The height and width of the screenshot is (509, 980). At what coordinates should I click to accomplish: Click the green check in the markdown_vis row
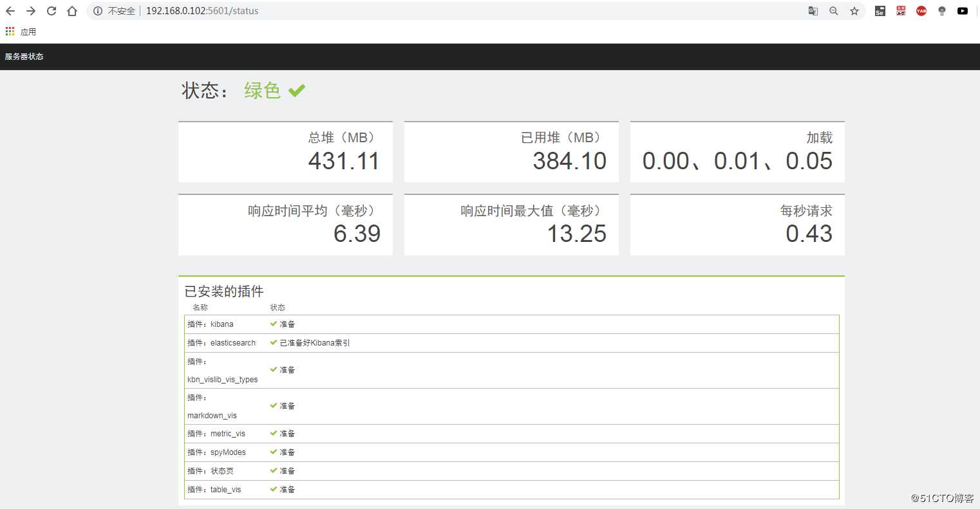(274, 405)
